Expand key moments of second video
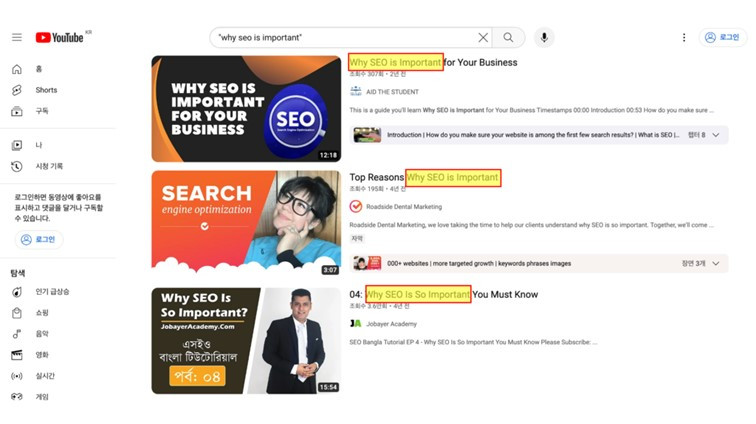This screenshot has width=756, height=424. pos(716,263)
